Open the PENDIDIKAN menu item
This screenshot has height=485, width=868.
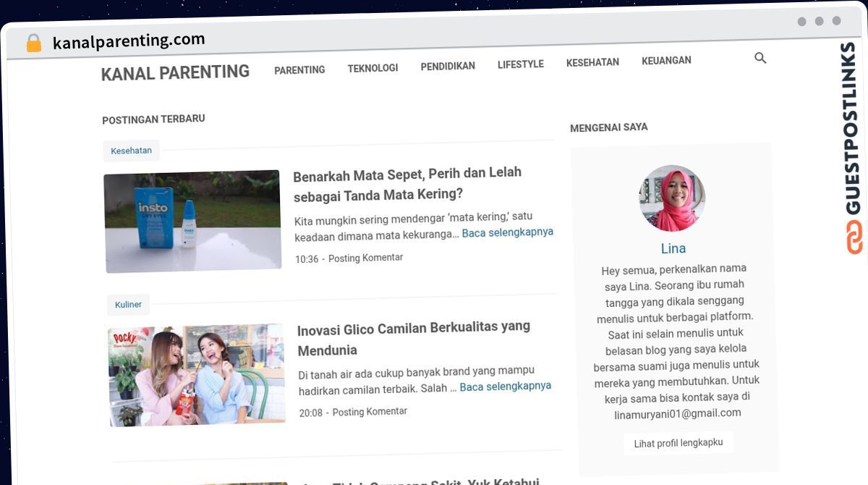tap(448, 66)
